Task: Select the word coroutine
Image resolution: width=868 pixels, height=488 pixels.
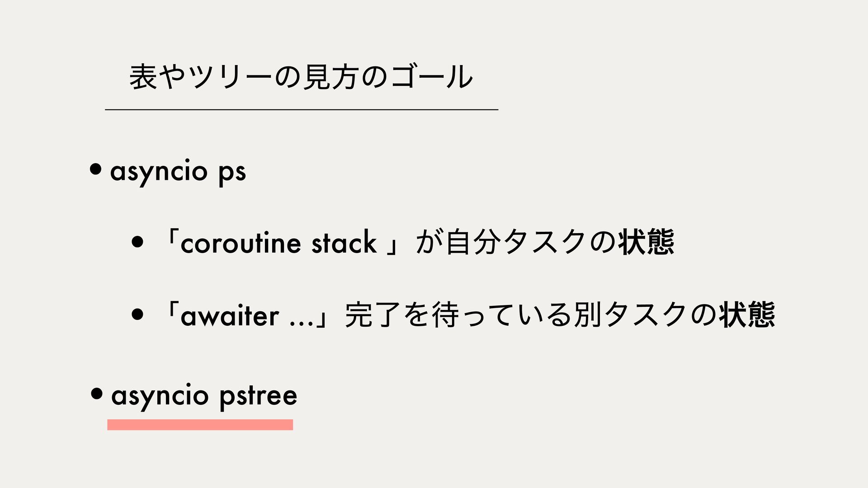Action: point(241,243)
